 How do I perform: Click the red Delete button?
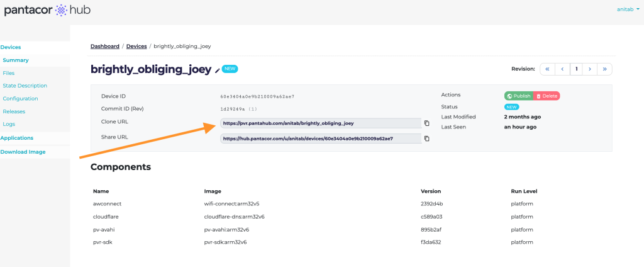547,96
